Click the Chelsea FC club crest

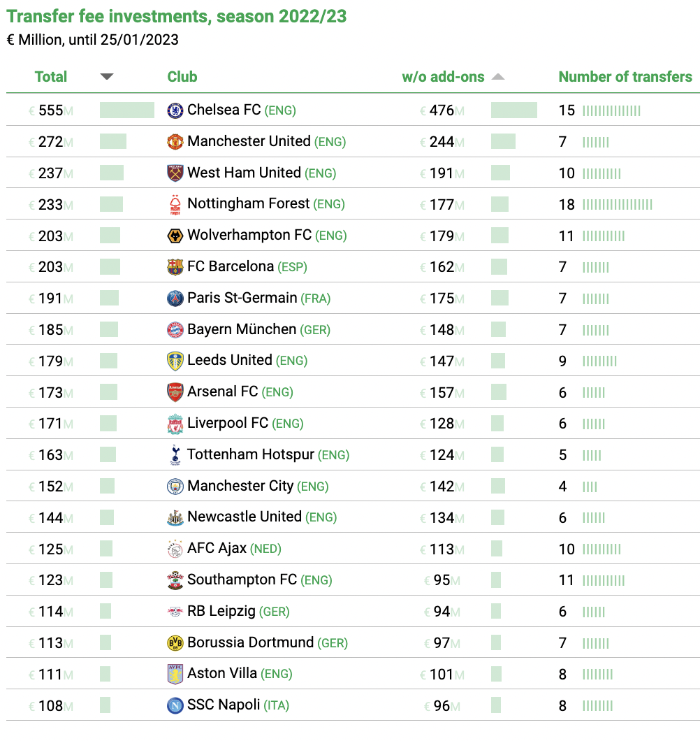click(175, 110)
